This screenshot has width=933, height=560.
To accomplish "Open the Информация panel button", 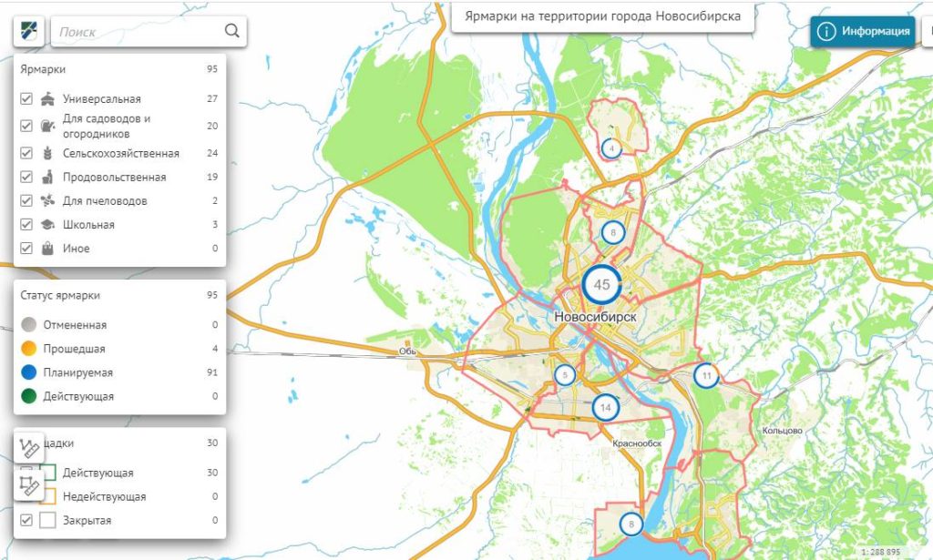I will click(x=862, y=31).
